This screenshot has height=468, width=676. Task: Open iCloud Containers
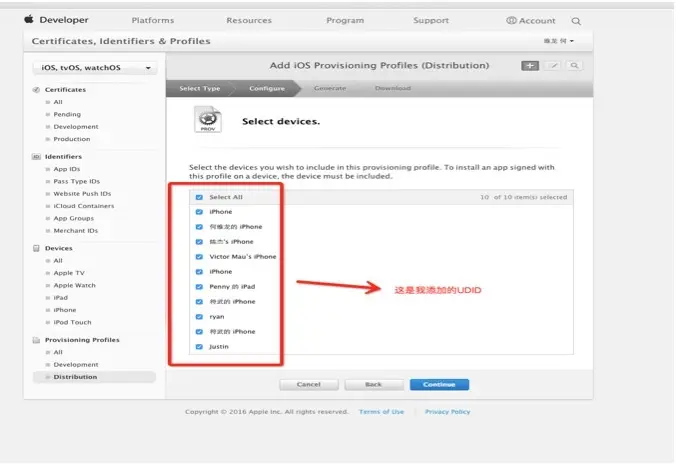[84, 206]
